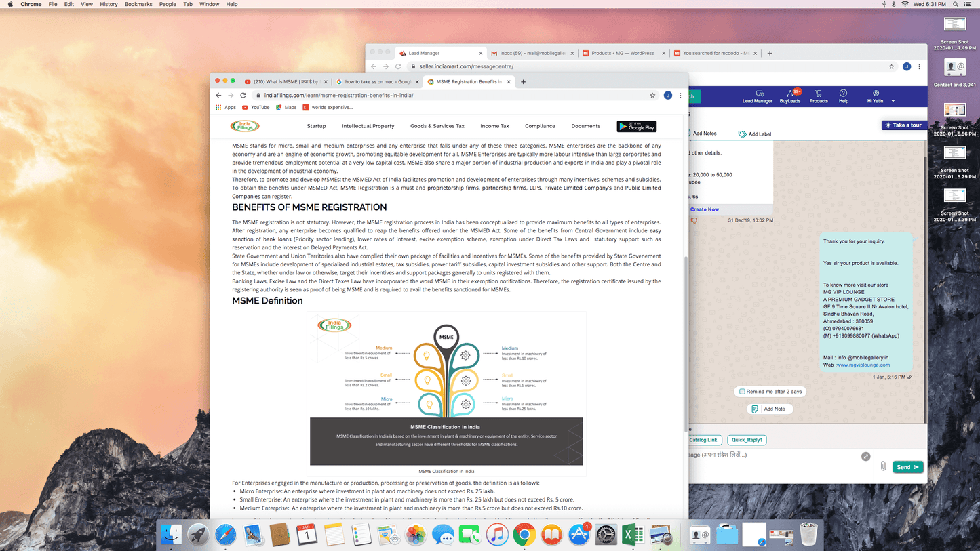The height and width of the screenshot is (551, 980).
Task: Switch to the how to take ss on mac tab
Action: tap(377, 81)
